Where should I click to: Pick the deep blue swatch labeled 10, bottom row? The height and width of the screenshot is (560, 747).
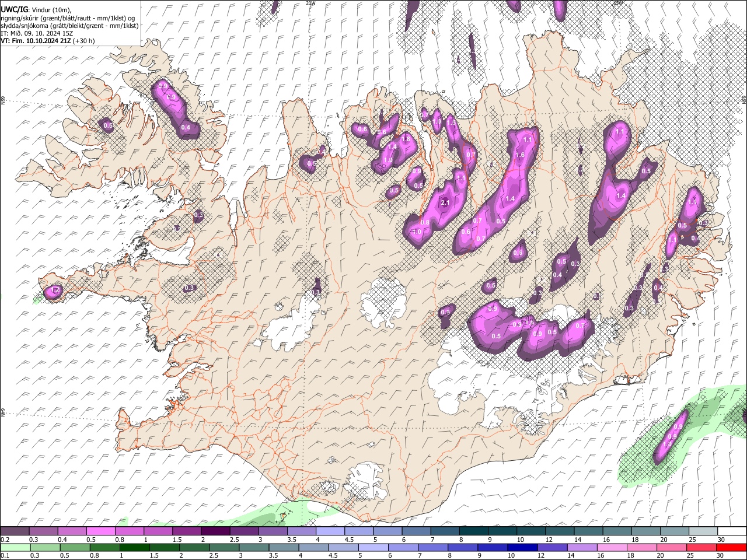tap(522, 547)
